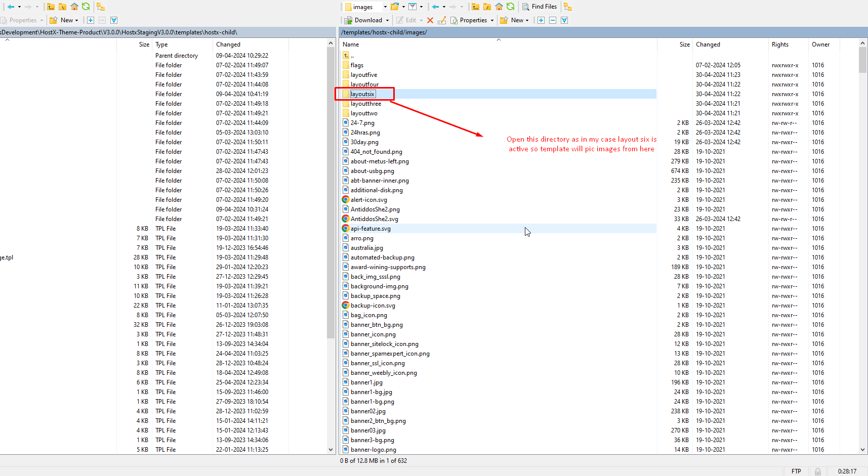Show the remote directory tree icon
The height and width of the screenshot is (476, 868).
pyautogui.click(x=568, y=7)
